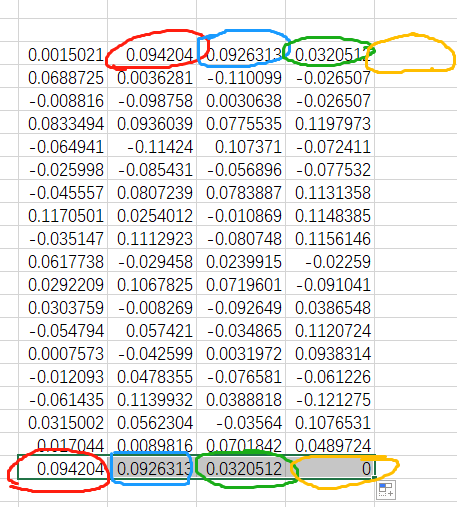Pick the cell containing -0.072411

pos(330,145)
